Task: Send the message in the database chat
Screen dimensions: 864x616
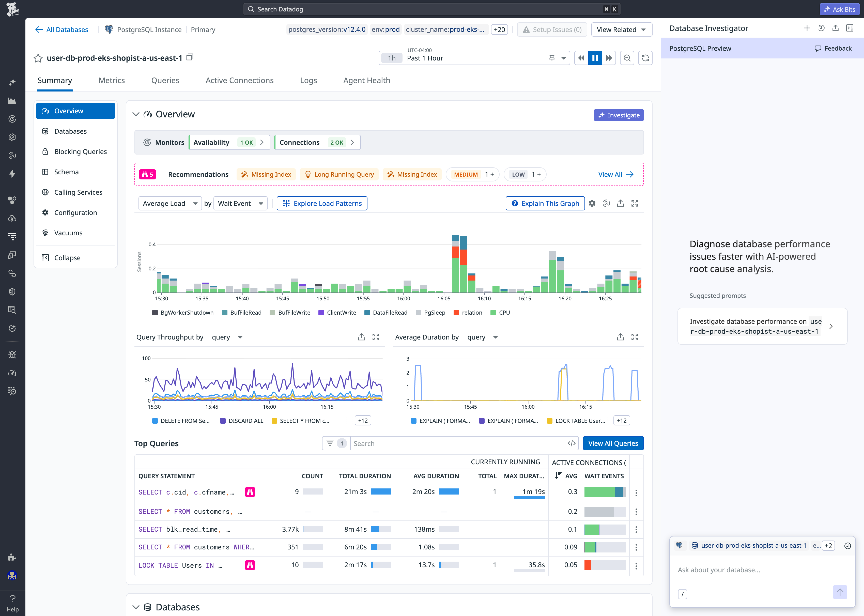Action: pyautogui.click(x=840, y=592)
